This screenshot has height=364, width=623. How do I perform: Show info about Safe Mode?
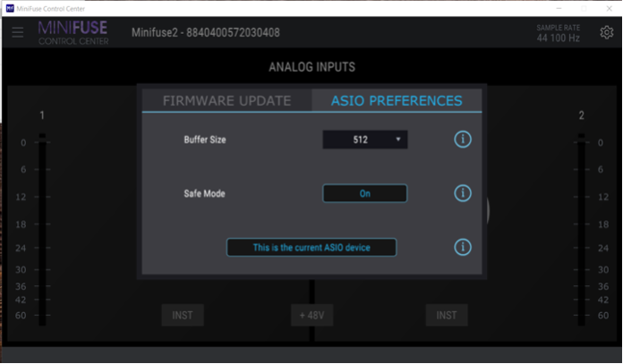pos(463,193)
